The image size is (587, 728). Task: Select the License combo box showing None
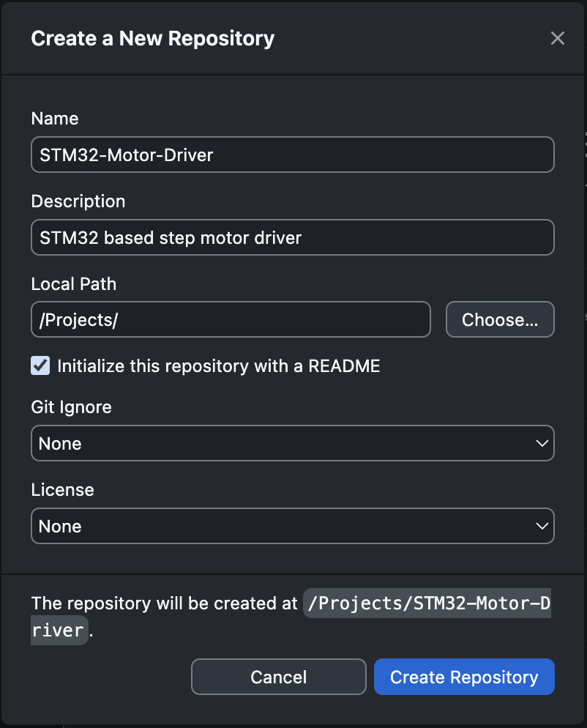pyautogui.click(x=293, y=526)
